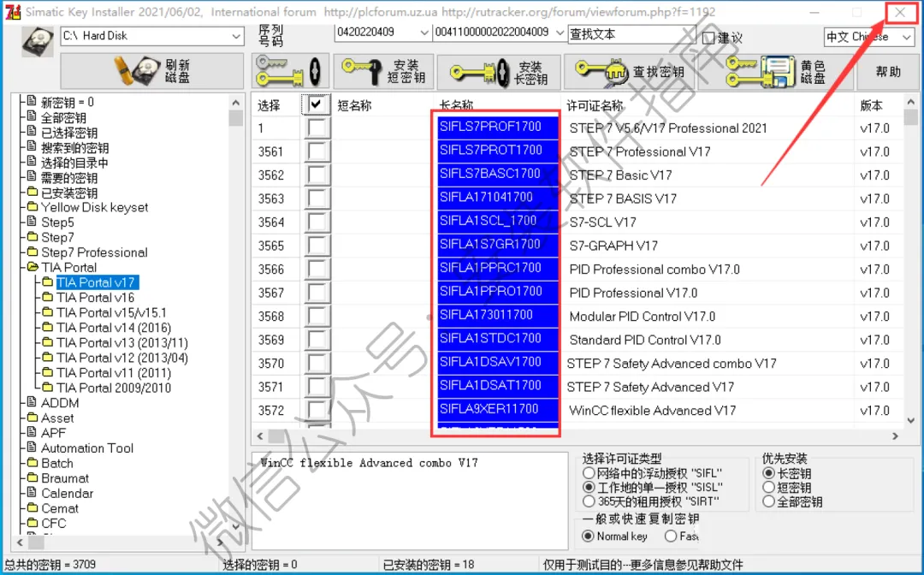Toggle the select-all checkbox in header
This screenshot has height=575, width=924.
(x=317, y=105)
